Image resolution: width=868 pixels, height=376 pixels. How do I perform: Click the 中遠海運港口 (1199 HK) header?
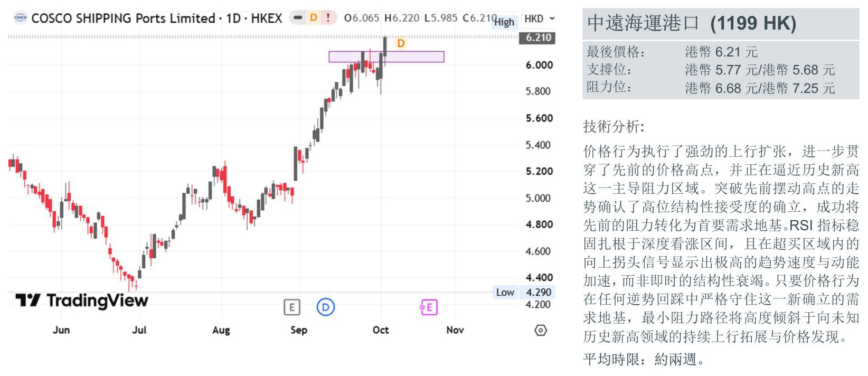[692, 23]
